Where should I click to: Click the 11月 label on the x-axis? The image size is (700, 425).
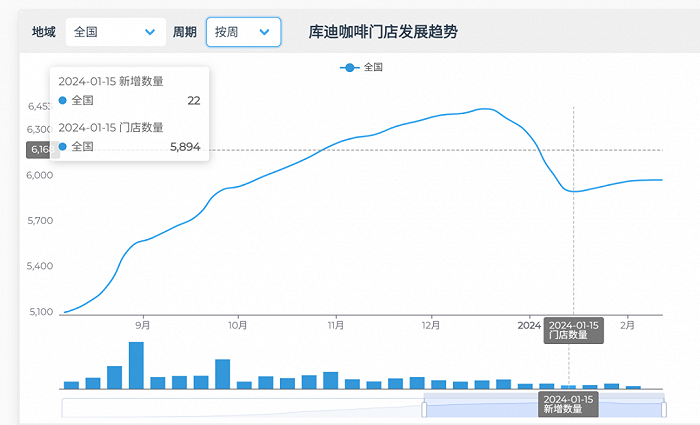click(336, 325)
